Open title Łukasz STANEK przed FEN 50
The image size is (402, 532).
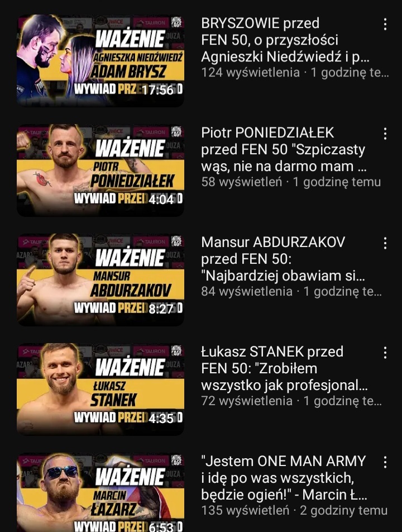coord(284,369)
